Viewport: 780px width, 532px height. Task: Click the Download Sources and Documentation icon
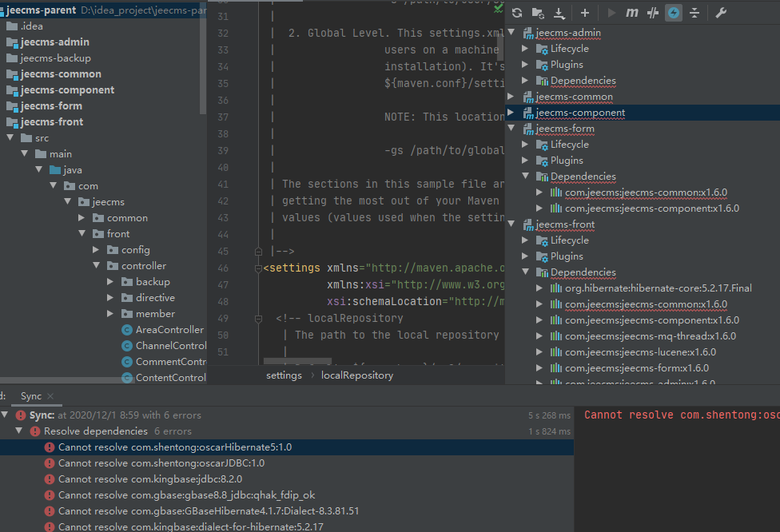(x=559, y=13)
